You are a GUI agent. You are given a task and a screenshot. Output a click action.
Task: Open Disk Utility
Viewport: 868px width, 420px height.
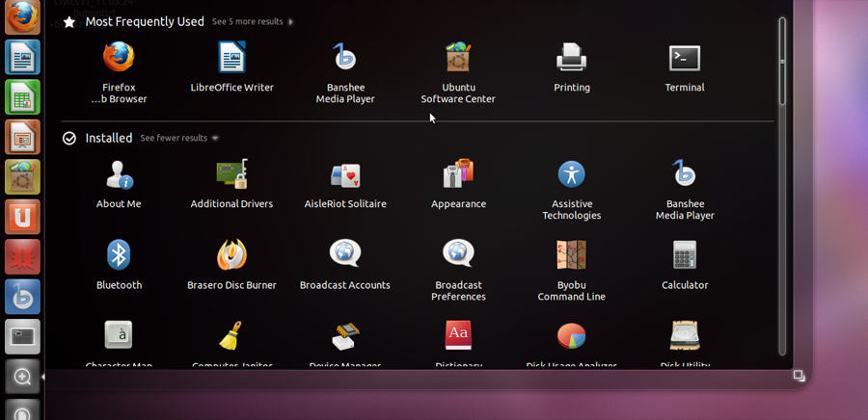[684, 344]
